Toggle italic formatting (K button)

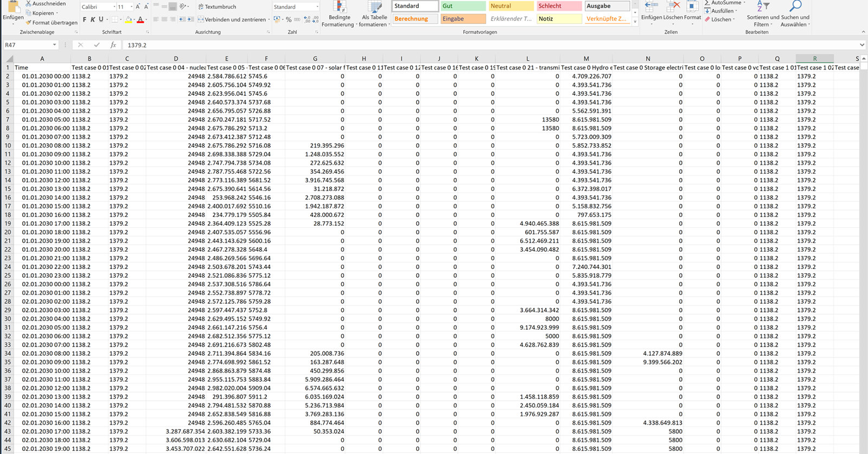93,20
